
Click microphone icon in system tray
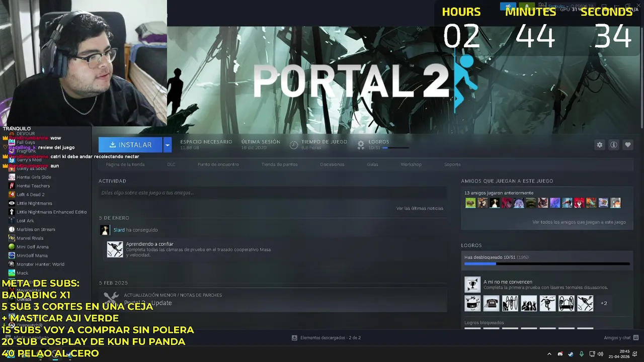click(582, 354)
